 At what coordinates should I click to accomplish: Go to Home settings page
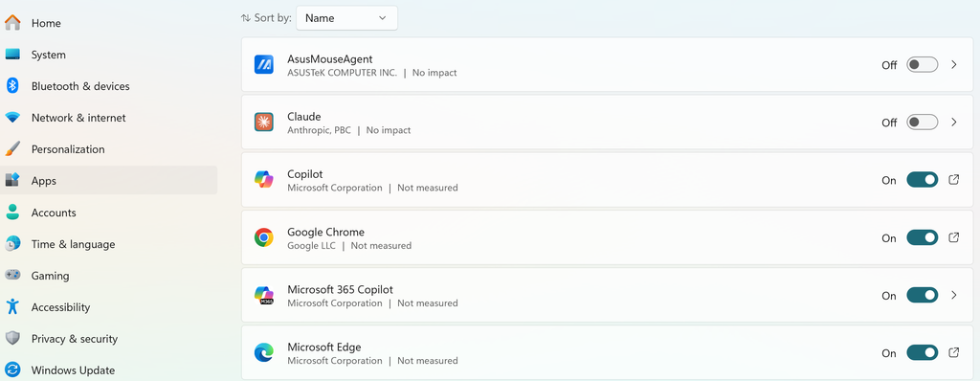point(109,23)
